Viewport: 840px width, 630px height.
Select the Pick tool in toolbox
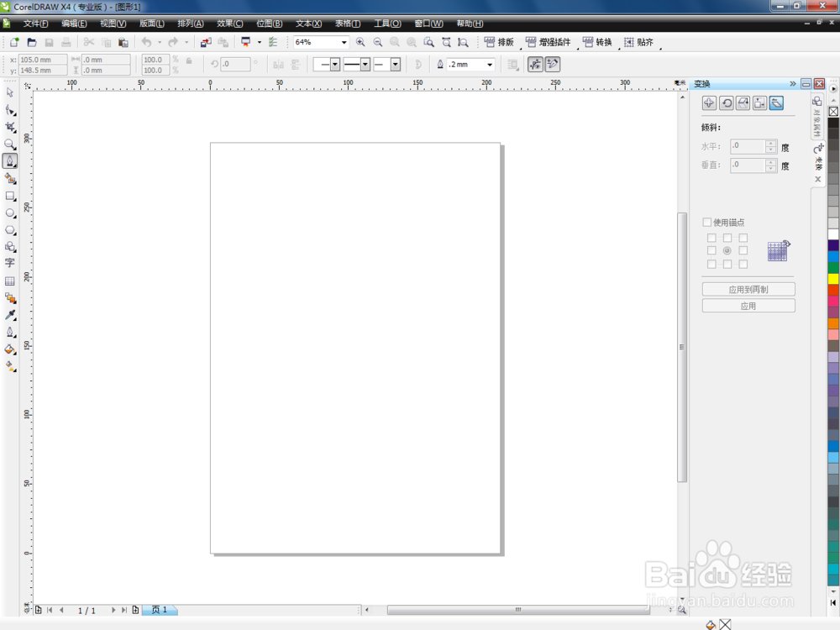tap(10, 92)
